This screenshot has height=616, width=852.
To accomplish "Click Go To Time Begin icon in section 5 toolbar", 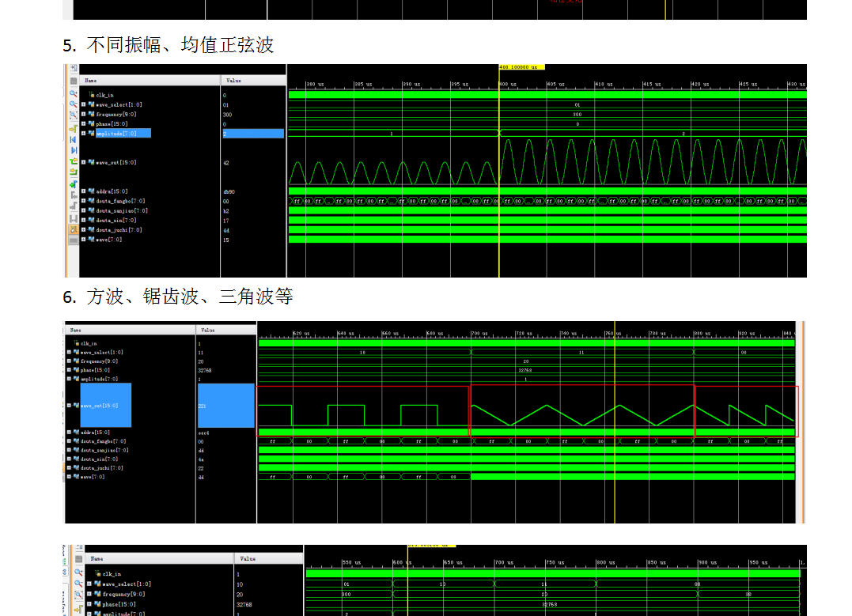I will pos(73,139).
